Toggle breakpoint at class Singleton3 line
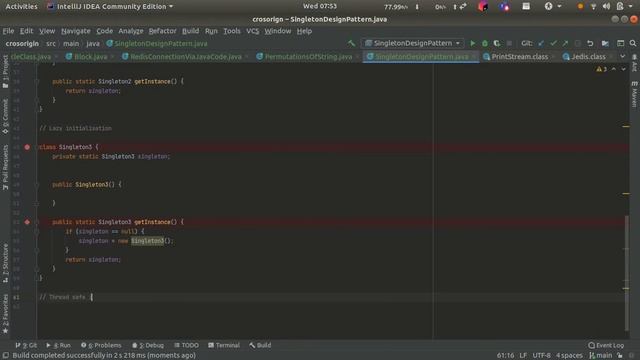The height and width of the screenshot is (360, 640). [27, 147]
